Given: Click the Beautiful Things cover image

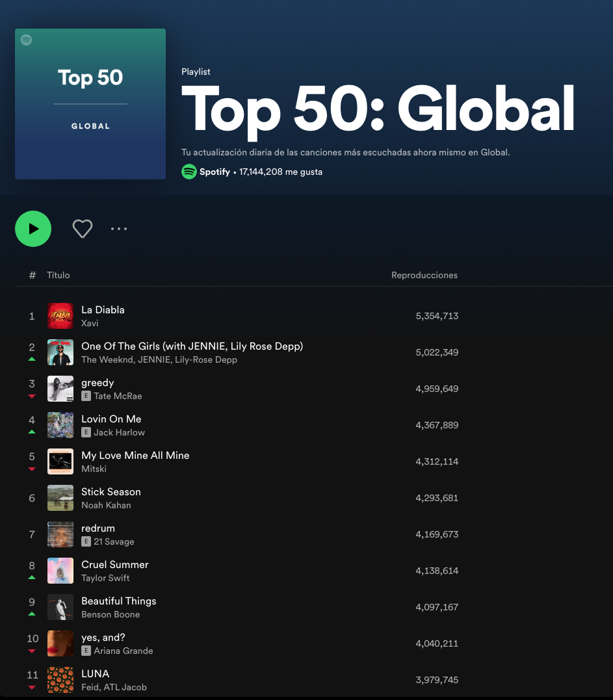Looking at the screenshot, I should 60,607.
